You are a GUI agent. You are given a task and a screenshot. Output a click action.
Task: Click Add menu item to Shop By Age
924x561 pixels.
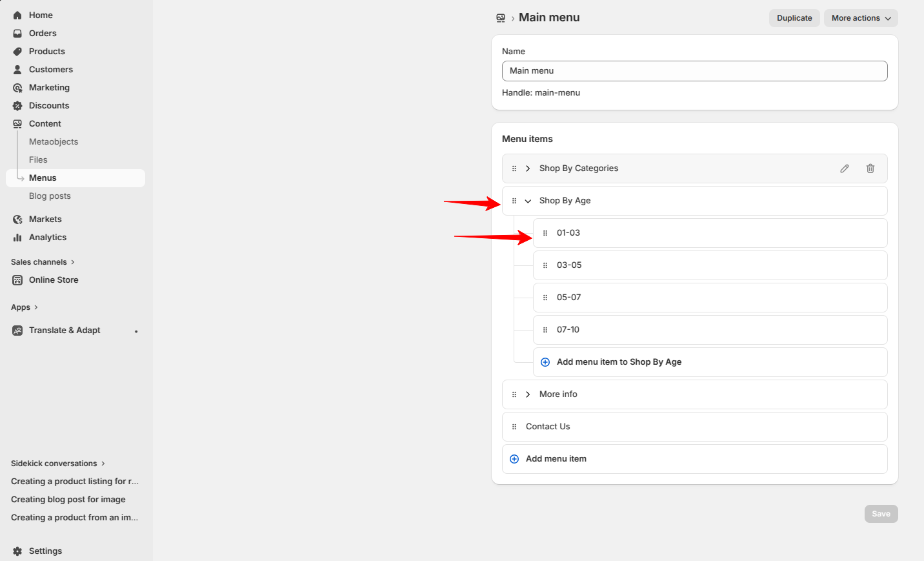click(710, 362)
